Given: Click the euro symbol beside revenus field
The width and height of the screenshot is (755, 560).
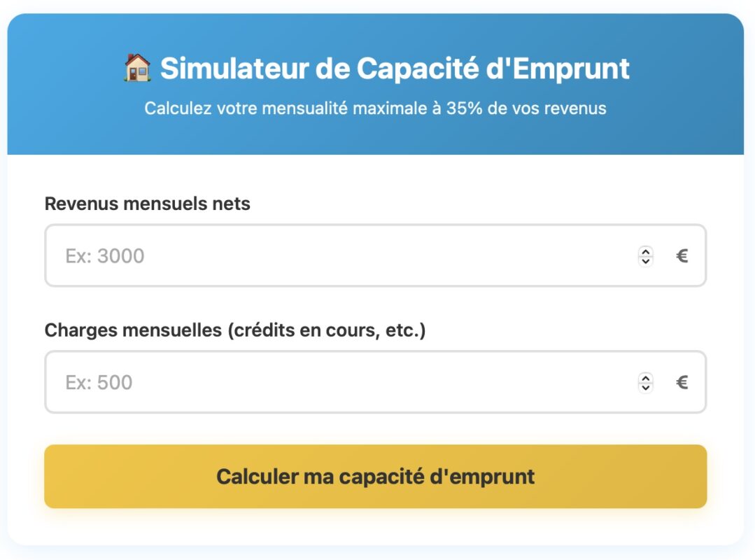Looking at the screenshot, I should (x=682, y=255).
